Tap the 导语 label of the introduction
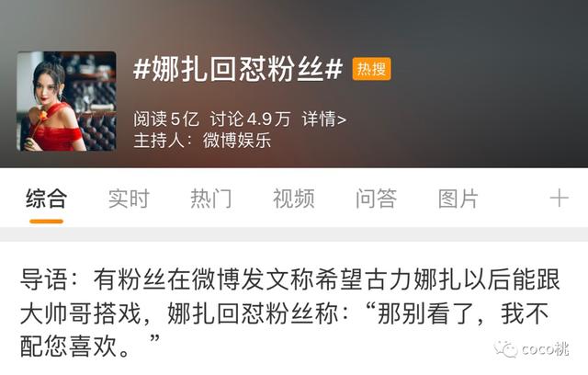Image resolution: width=588 pixels, height=375 pixels. 44,279
